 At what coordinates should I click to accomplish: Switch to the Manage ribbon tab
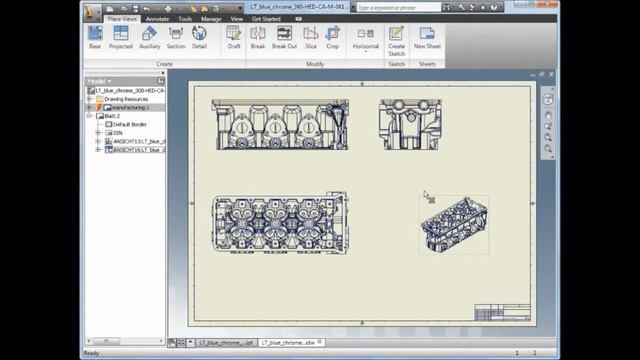[211, 19]
